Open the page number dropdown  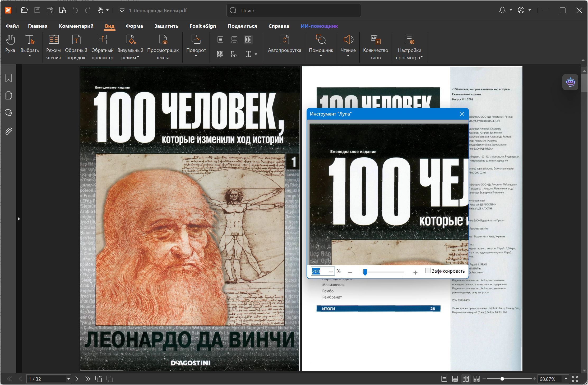click(68, 379)
